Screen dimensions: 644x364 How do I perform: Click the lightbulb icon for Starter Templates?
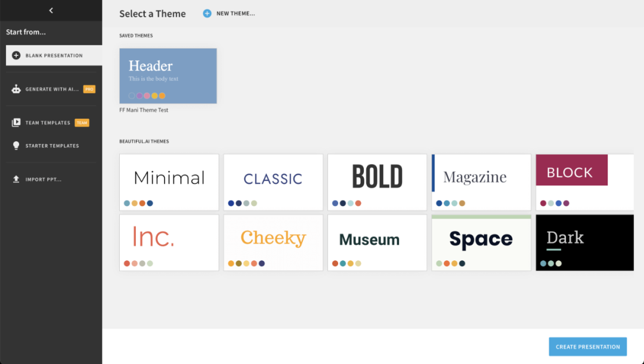tap(16, 145)
